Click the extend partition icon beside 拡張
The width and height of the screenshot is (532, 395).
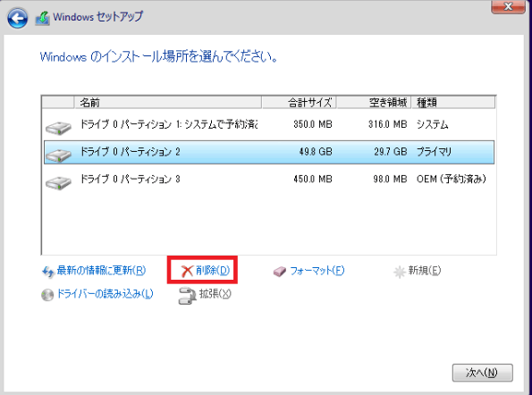tap(187, 295)
